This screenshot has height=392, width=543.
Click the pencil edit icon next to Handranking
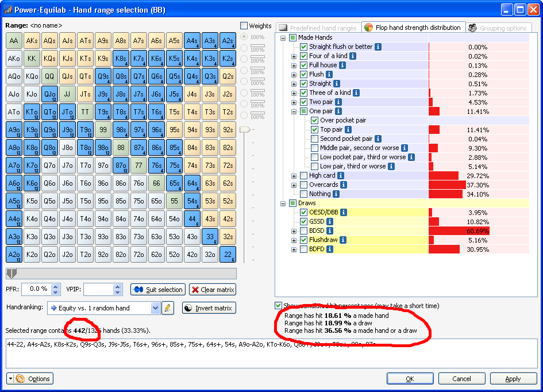168,308
